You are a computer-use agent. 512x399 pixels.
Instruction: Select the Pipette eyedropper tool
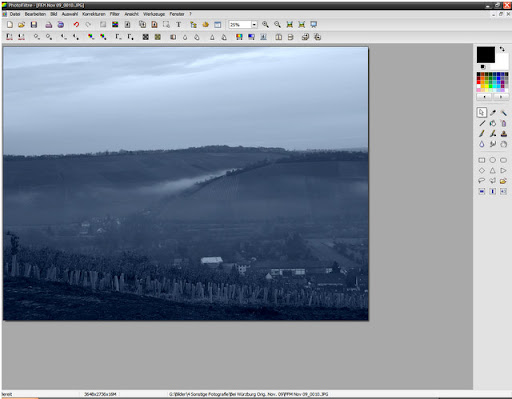coord(493,113)
